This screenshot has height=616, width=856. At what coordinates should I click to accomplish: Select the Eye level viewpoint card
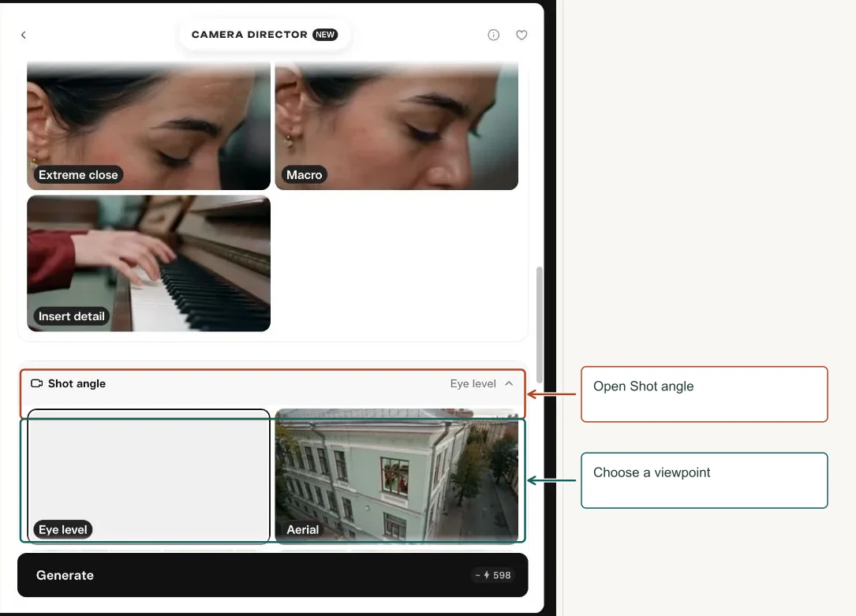148,476
